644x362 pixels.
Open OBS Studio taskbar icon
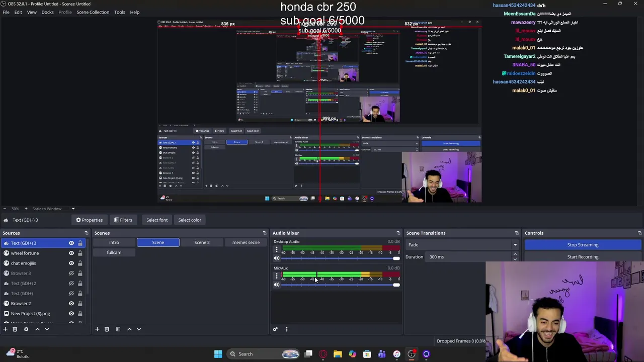[412, 354]
